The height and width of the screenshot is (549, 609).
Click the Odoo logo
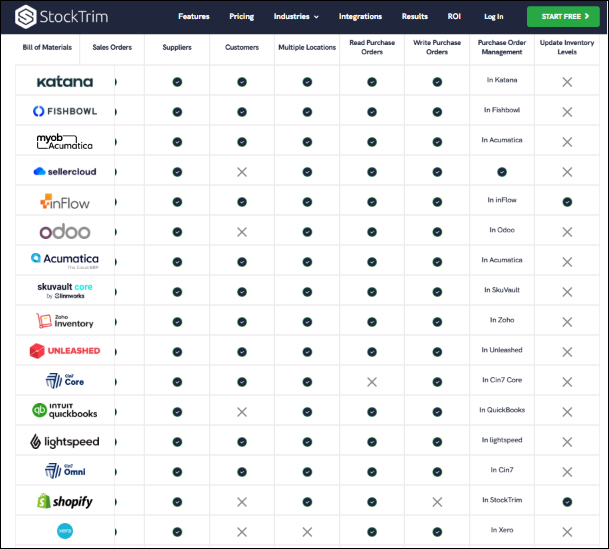(65, 231)
